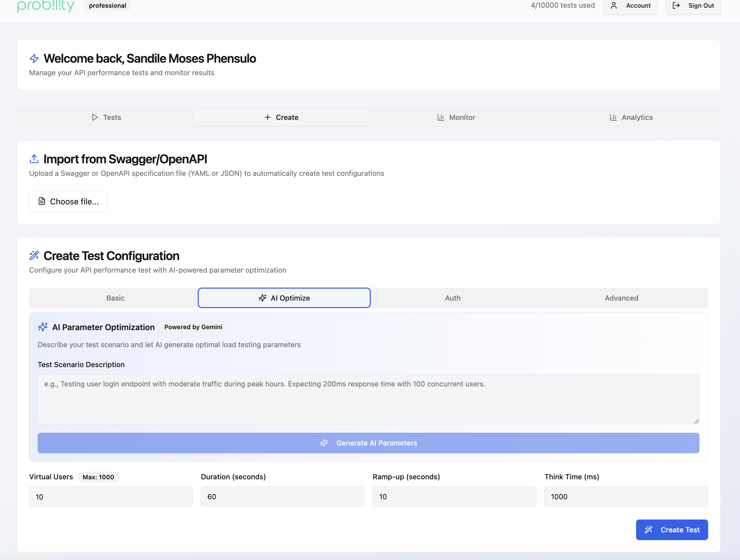Switch to the Advanced configuration tab
Image resolution: width=740 pixels, height=560 pixels.
(x=621, y=298)
